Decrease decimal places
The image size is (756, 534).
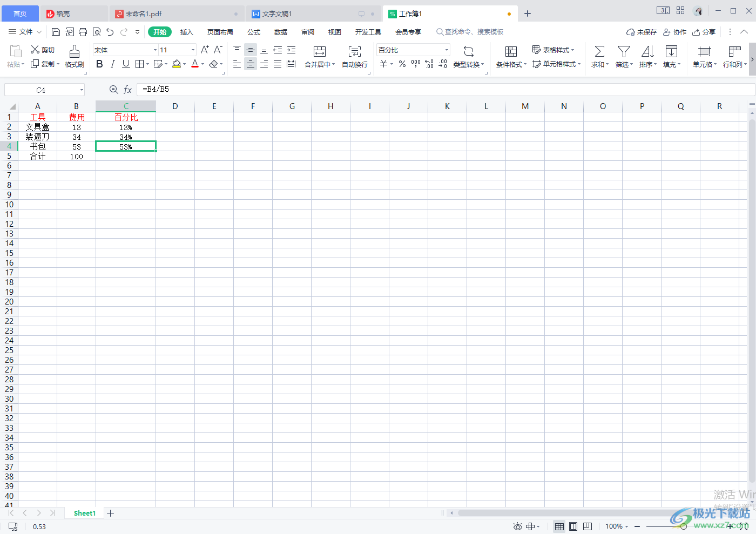point(443,64)
